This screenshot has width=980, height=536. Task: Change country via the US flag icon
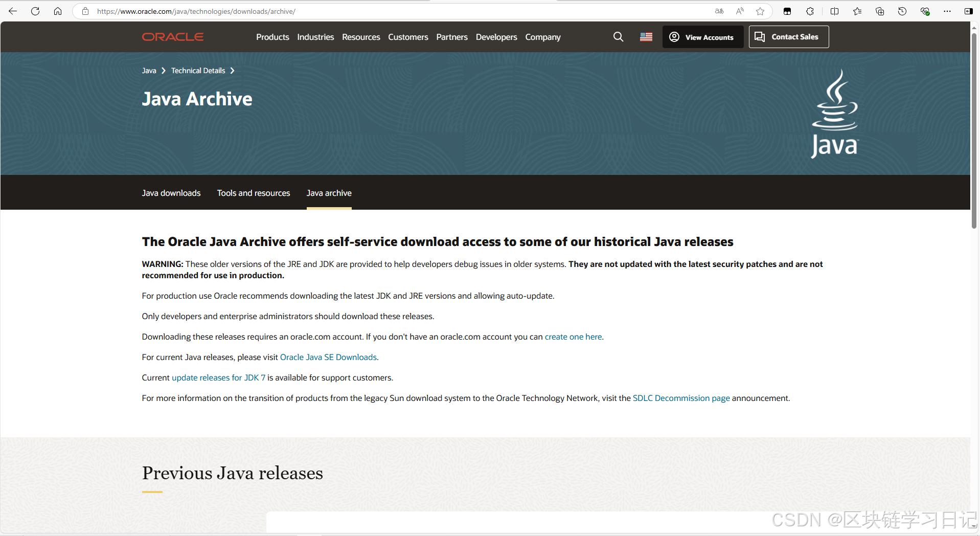pos(646,37)
